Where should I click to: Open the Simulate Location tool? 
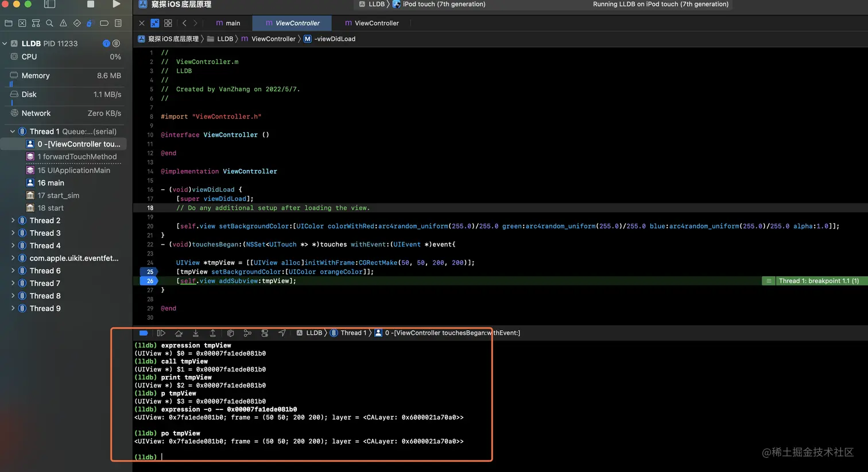pyautogui.click(x=282, y=333)
